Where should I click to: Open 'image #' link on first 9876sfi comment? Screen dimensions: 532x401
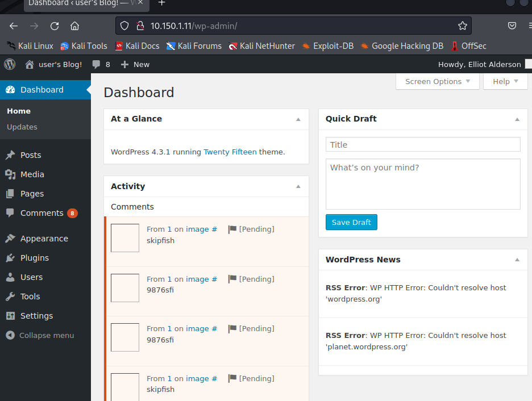click(202, 279)
